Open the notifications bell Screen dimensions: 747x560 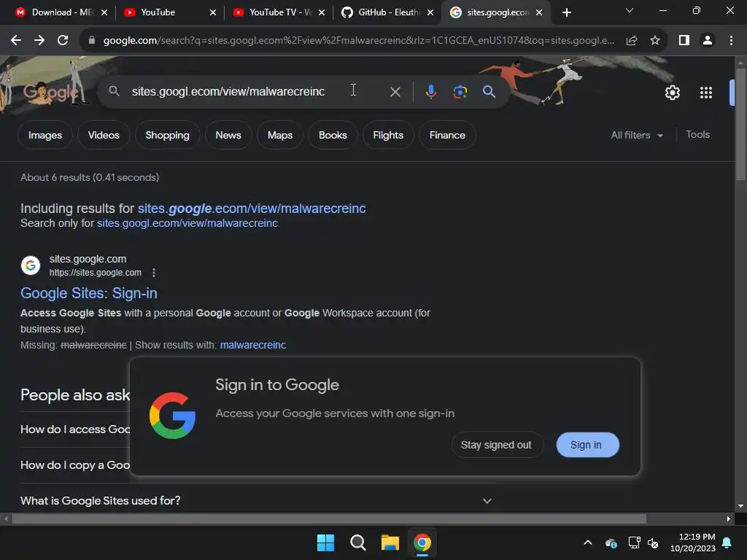tap(727, 542)
